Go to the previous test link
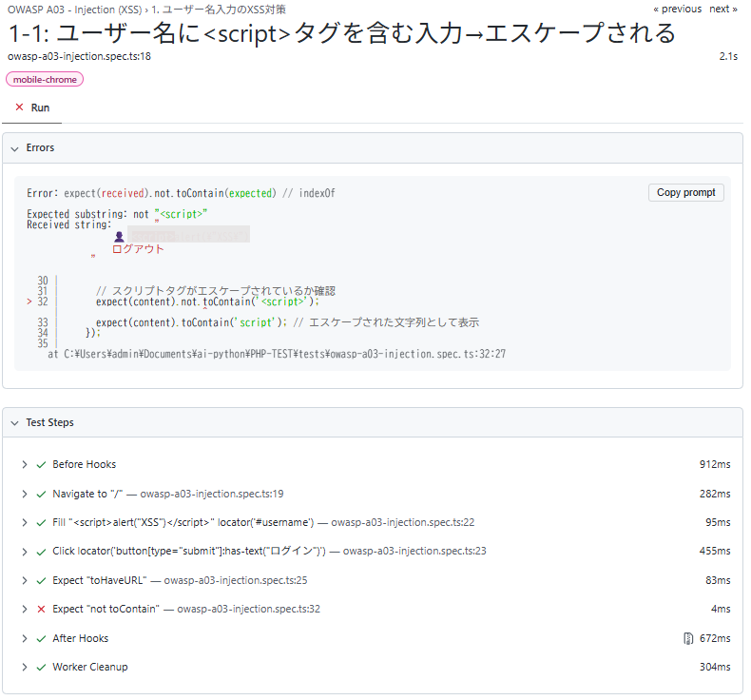751x700 pixels. 677,9
